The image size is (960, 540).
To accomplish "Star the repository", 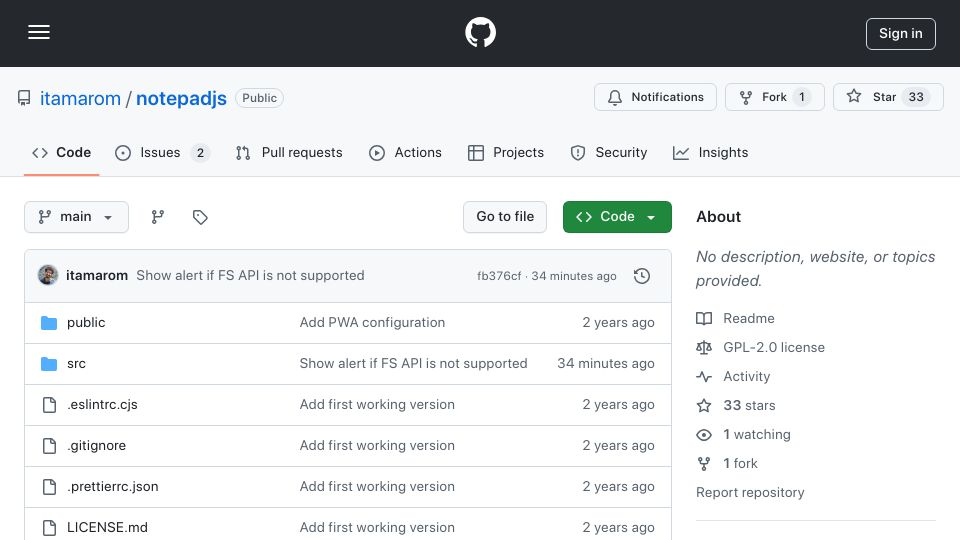I will tap(888, 97).
